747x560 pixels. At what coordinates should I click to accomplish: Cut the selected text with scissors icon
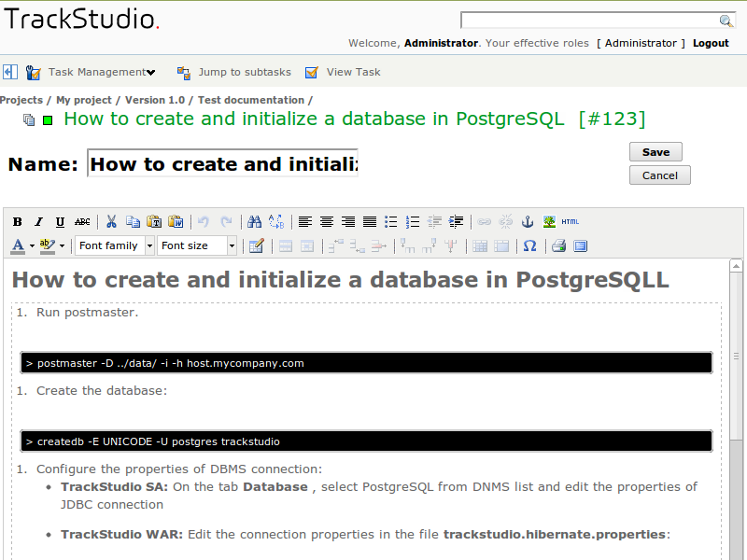(111, 221)
